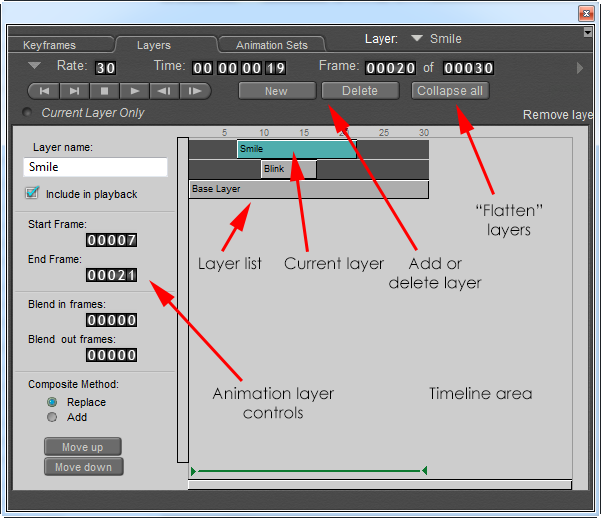The image size is (601, 518).
Task: Expand the triangle menu beside Rate
Action: pos(34,67)
